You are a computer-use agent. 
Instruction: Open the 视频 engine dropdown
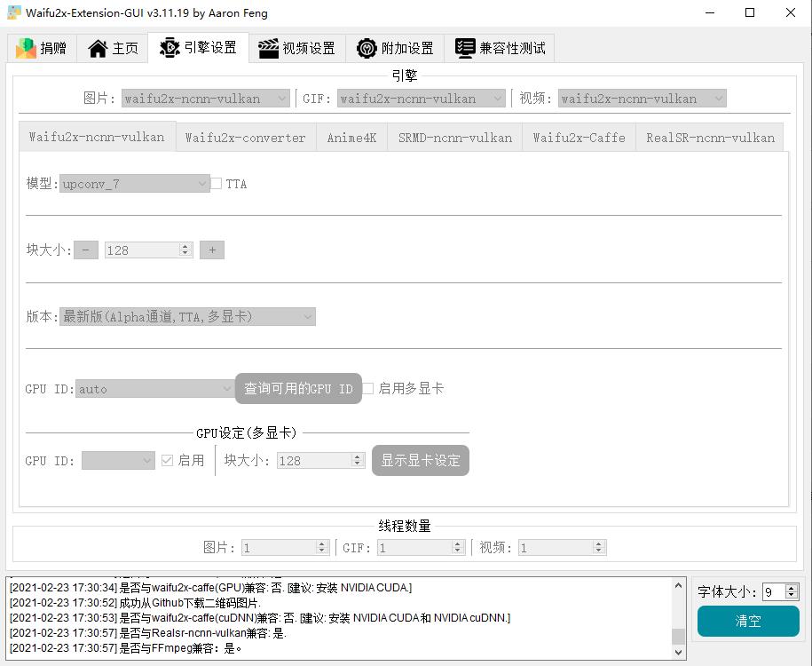pyautogui.click(x=642, y=99)
